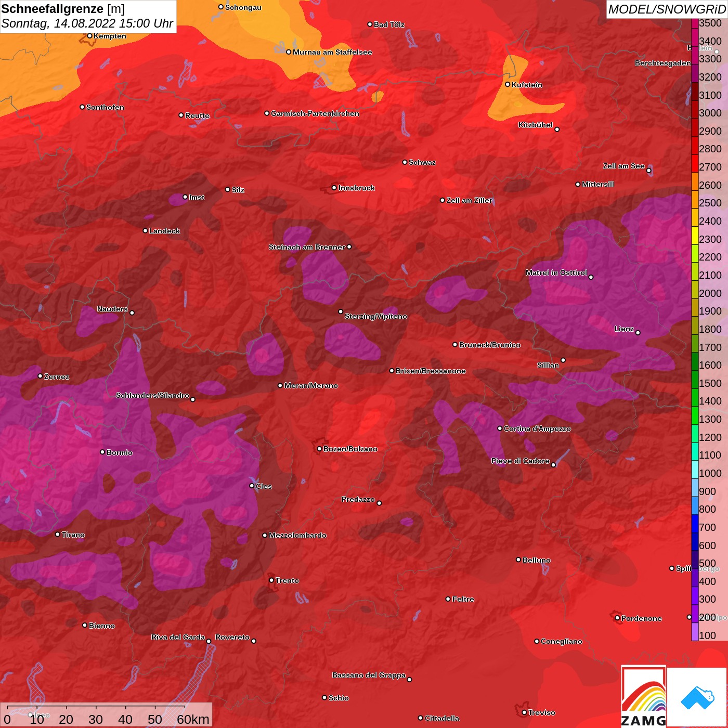Screen dimensions: 728x728
Task: Click the Rovereto label
Action: pyautogui.click(x=232, y=637)
